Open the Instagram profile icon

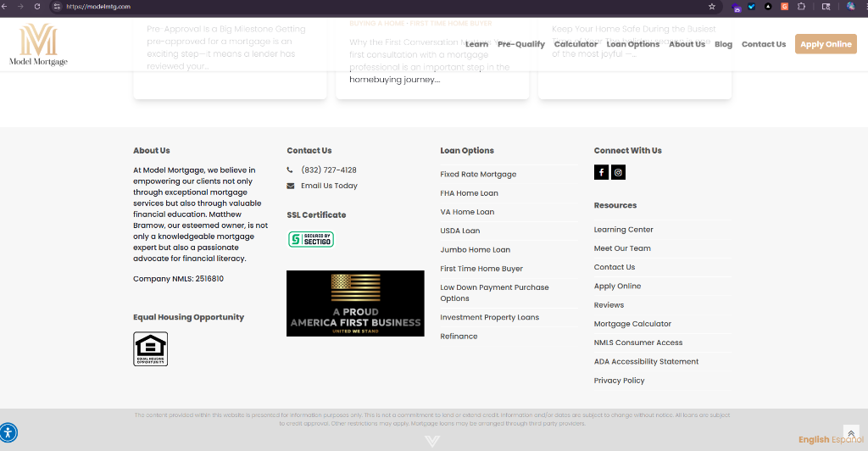(x=619, y=172)
